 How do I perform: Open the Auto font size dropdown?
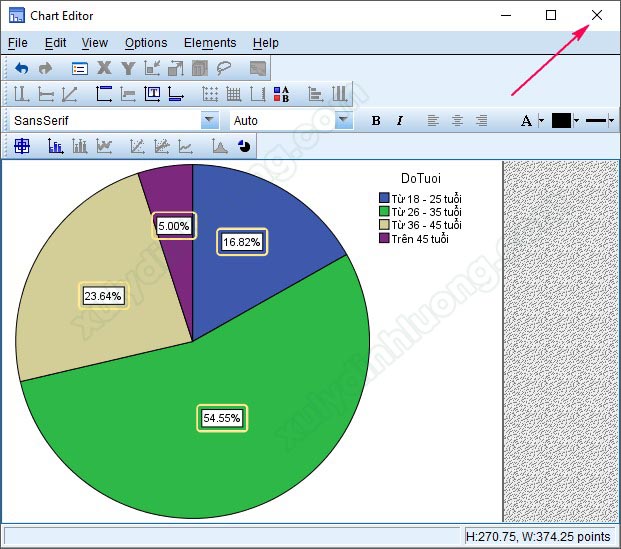point(343,120)
